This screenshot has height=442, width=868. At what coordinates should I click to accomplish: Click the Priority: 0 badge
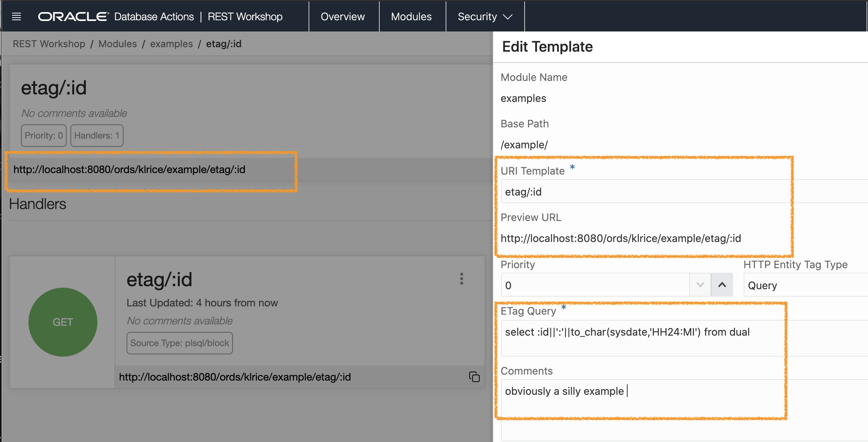(x=44, y=136)
